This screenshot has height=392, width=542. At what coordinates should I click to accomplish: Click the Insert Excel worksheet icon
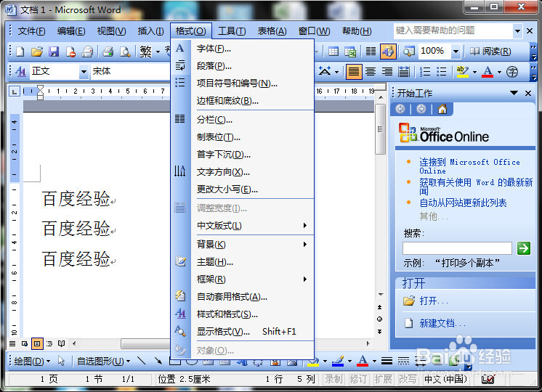tap(350, 52)
